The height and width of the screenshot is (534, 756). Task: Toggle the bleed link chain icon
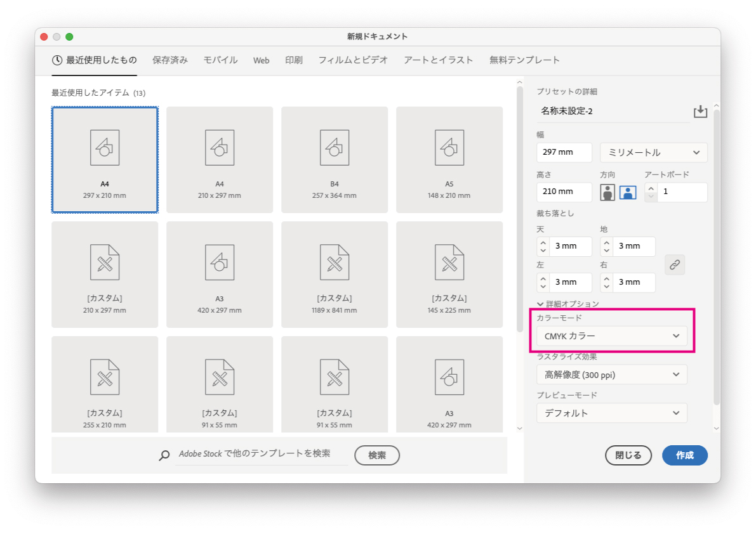tap(674, 264)
